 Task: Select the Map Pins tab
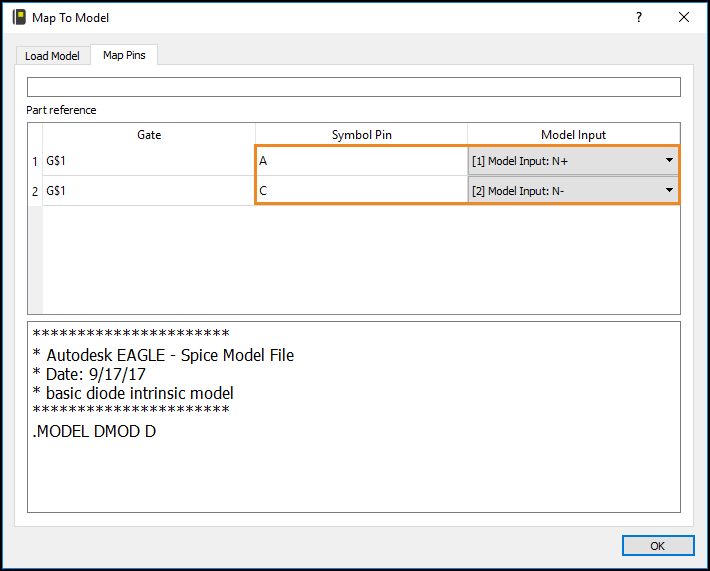pyautogui.click(x=124, y=55)
